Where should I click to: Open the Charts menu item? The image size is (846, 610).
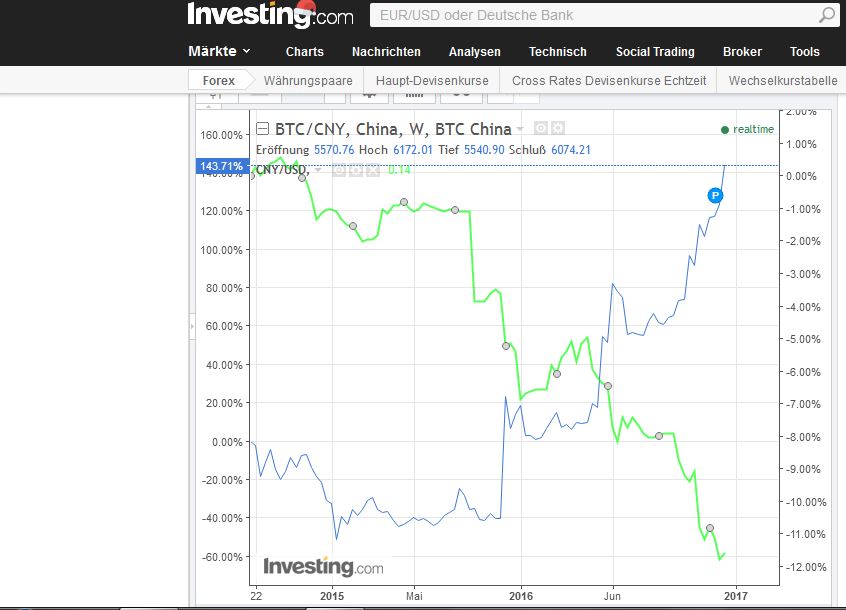point(305,52)
